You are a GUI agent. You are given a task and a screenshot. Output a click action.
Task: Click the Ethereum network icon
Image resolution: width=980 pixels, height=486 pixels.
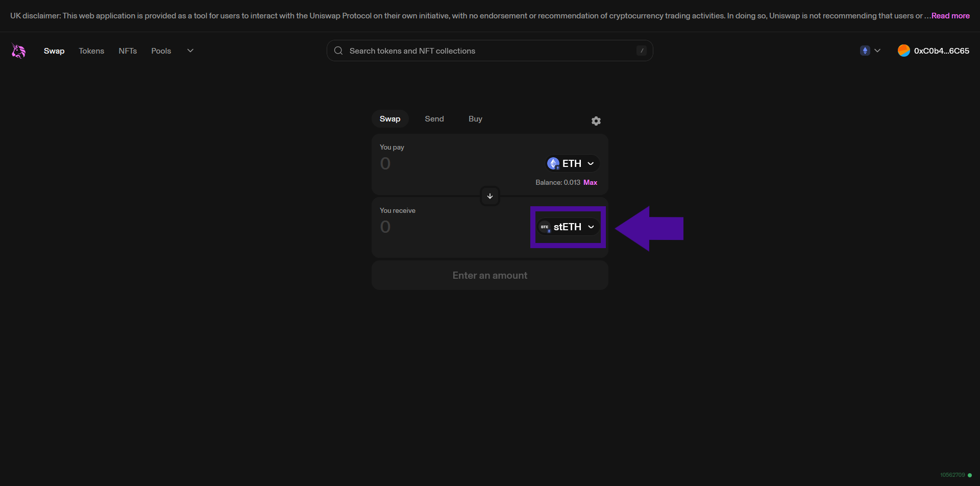point(865,51)
